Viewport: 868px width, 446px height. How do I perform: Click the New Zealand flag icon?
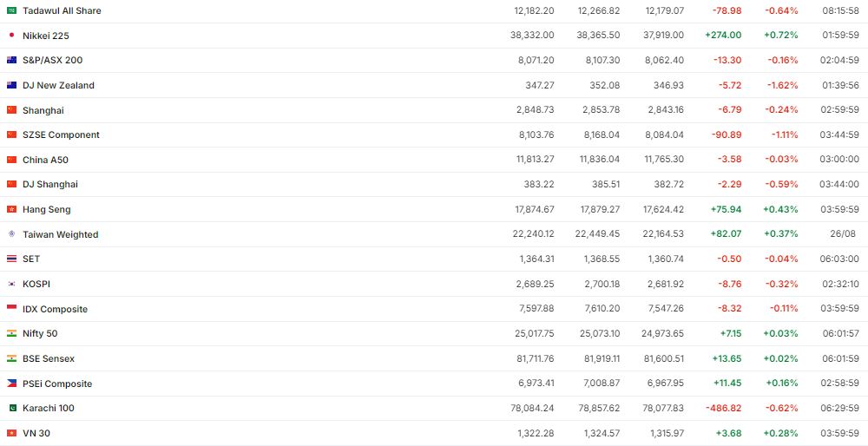[11, 85]
